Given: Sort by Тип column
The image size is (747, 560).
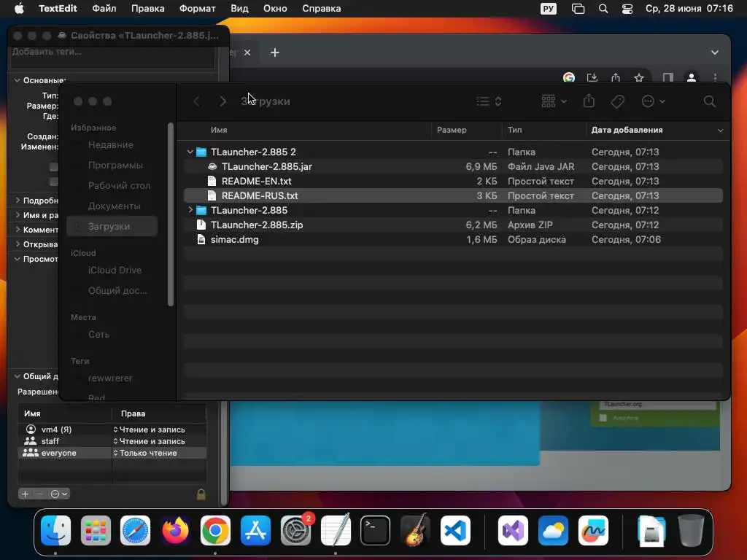Looking at the screenshot, I should 514,130.
